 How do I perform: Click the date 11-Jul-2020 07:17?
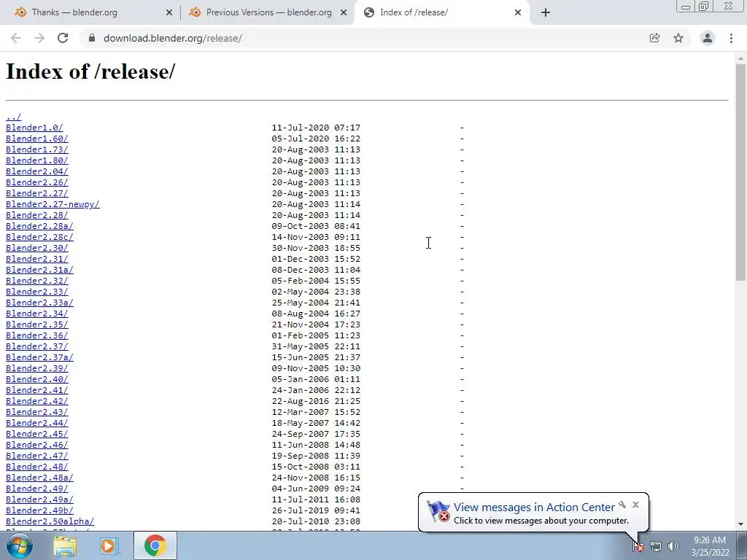pos(316,128)
